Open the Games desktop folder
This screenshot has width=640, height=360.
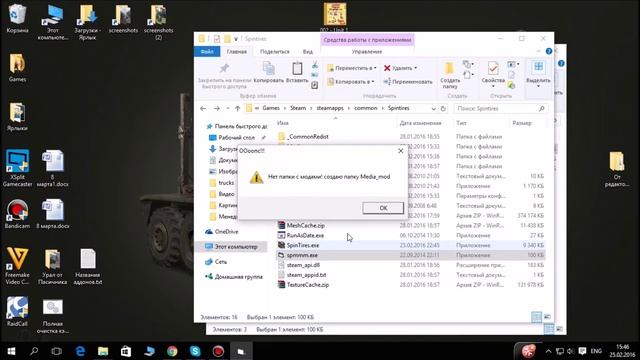click(x=17, y=68)
